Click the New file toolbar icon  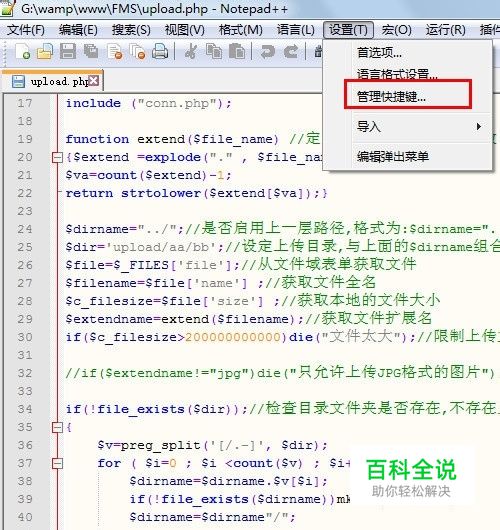[x=23, y=52]
